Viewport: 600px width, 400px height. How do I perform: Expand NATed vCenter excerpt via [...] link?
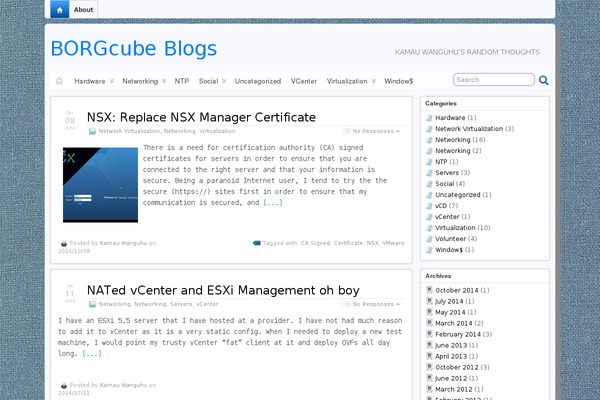tap(92, 353)
